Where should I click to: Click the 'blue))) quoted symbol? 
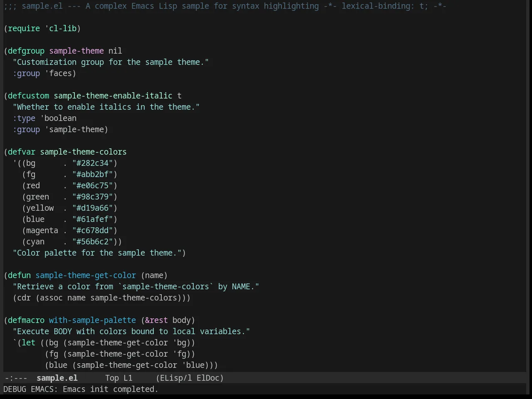200,365
